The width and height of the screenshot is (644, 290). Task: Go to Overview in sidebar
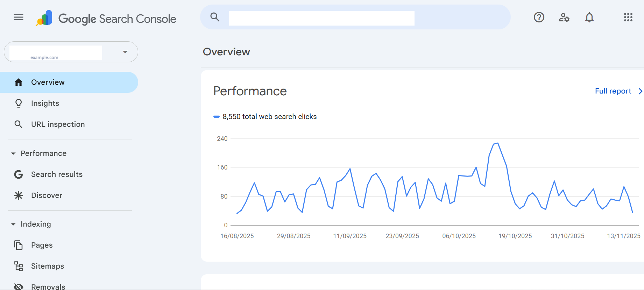click(x=69, y=82)
